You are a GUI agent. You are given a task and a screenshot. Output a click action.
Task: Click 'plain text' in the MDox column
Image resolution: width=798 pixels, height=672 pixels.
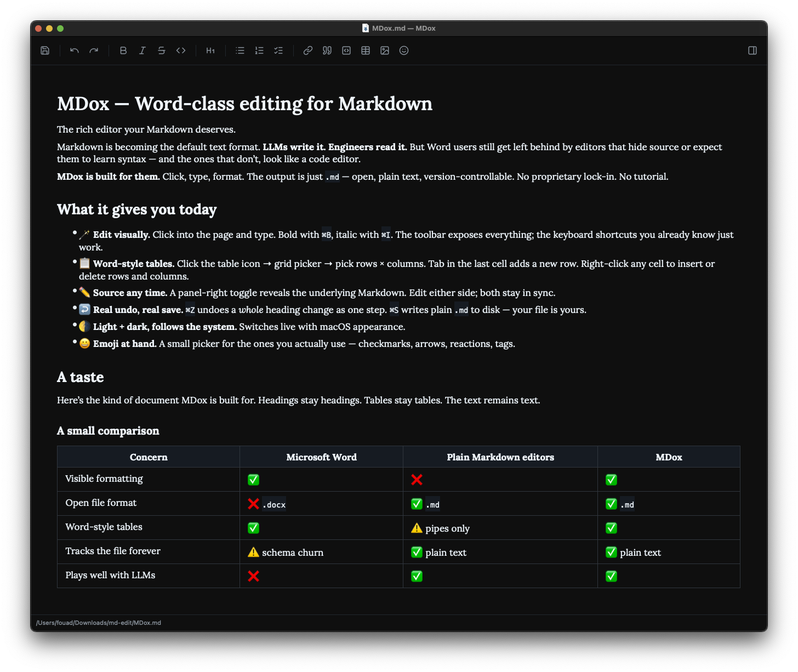pyautogui.click(x=640, y=553)
